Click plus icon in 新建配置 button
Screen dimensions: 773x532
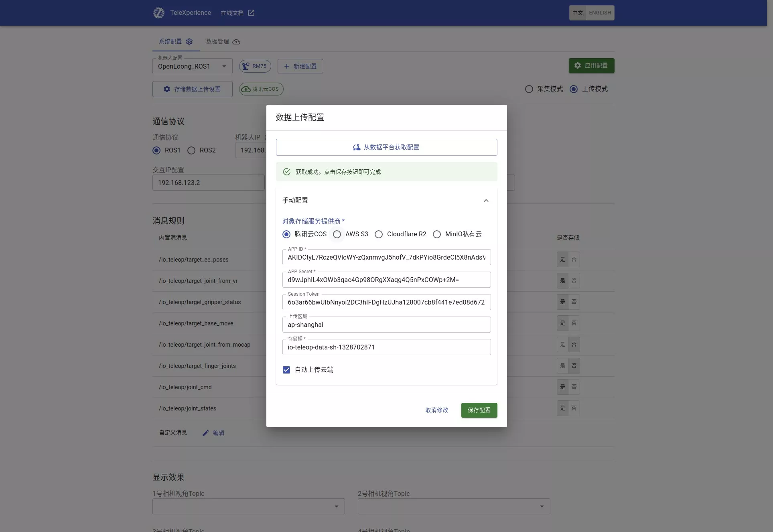[287, 66]
